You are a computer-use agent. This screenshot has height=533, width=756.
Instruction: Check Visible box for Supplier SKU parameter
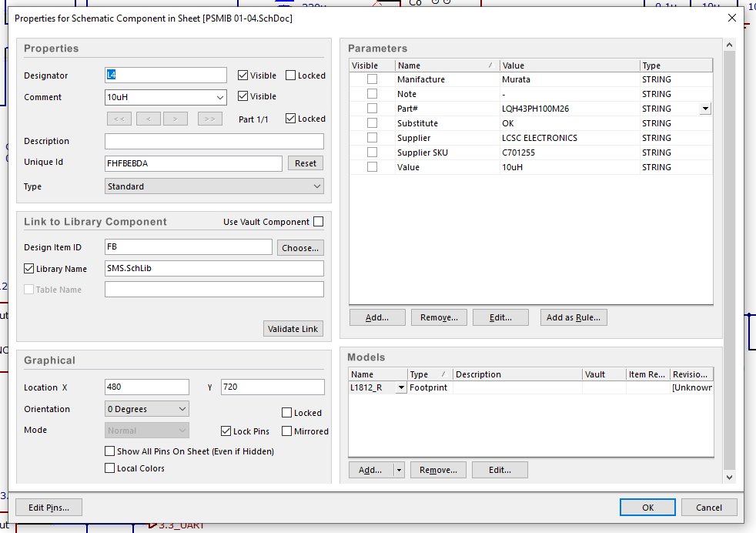click(x=372, y=153)
